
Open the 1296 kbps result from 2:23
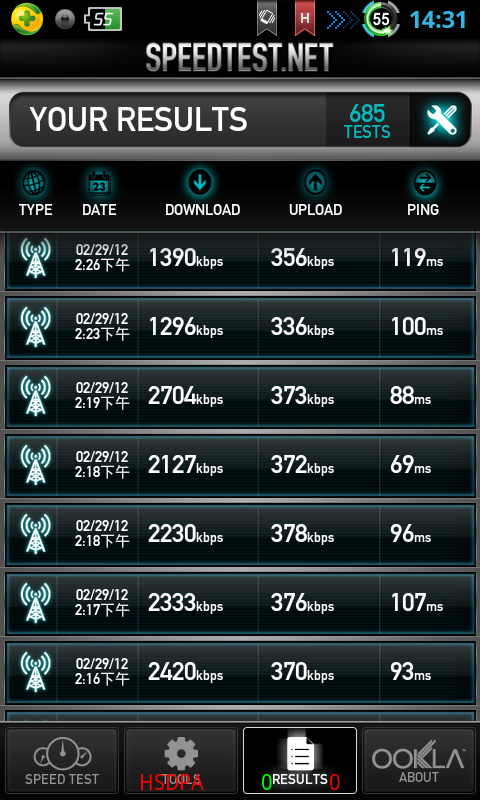(240, 328)
